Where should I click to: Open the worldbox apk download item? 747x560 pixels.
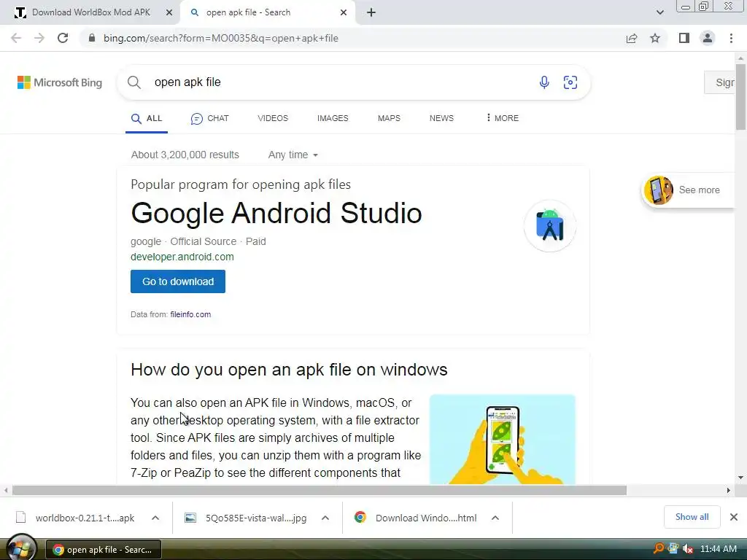coord(75,518)
